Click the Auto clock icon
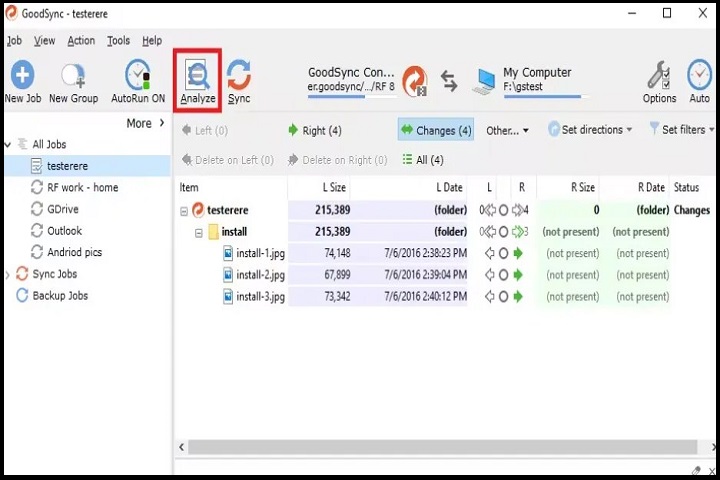Screen dimensions: 720x480 point(699,76)
